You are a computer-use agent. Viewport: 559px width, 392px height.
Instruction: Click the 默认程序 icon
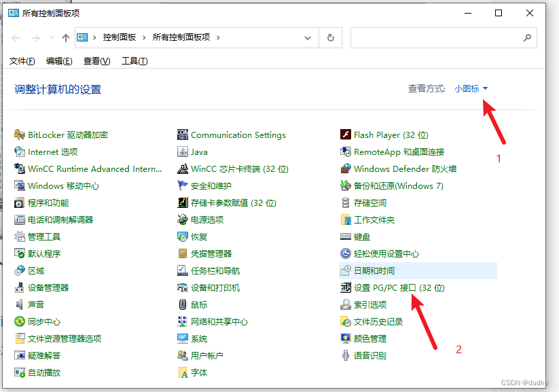tap(19, 253)
